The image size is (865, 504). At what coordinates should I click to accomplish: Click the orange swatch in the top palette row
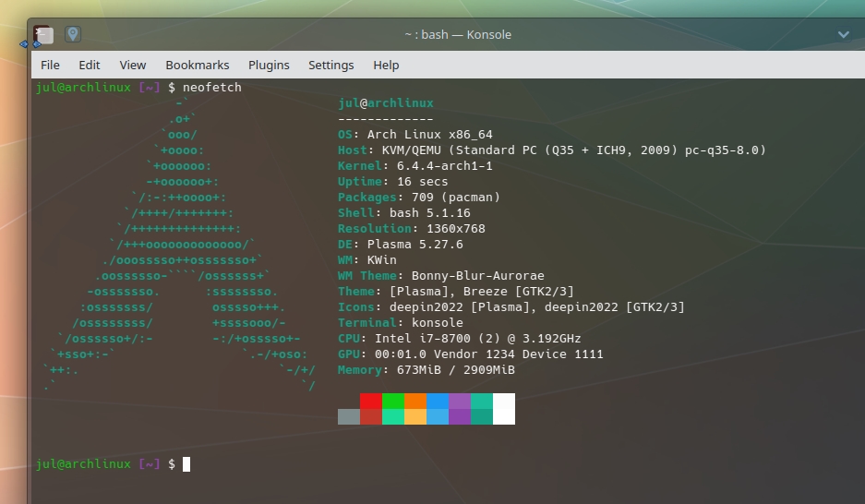[x=414, y=402]
